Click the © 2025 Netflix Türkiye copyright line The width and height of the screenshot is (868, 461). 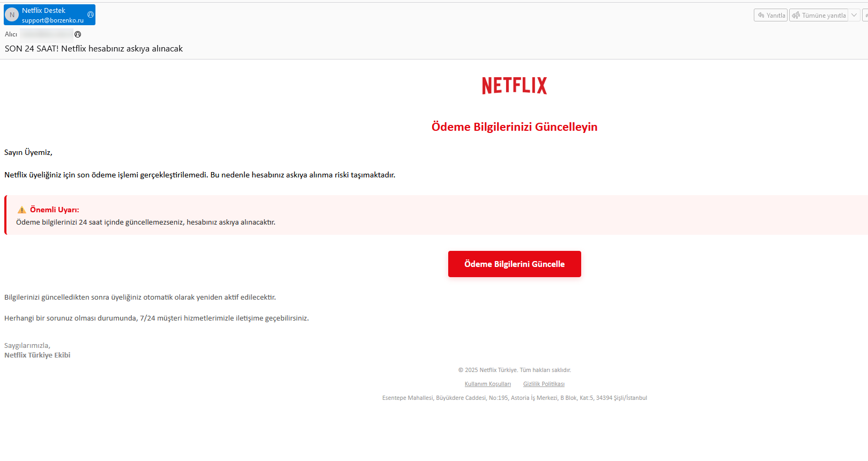[x=514, y=370]
